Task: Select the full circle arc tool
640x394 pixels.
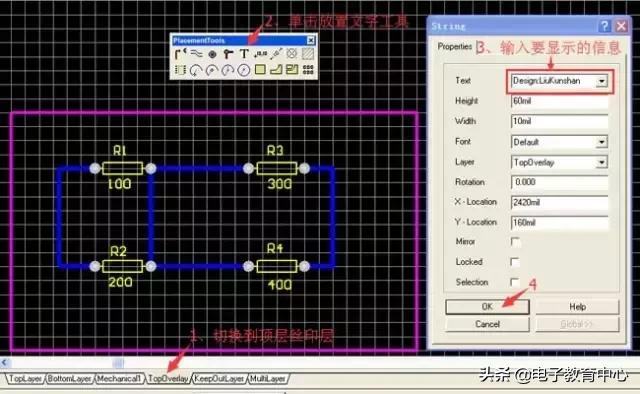Action: tap(244, 70)
